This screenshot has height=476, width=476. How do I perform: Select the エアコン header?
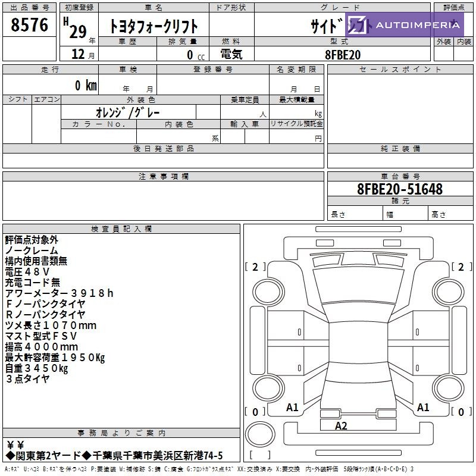coord(46,99)
